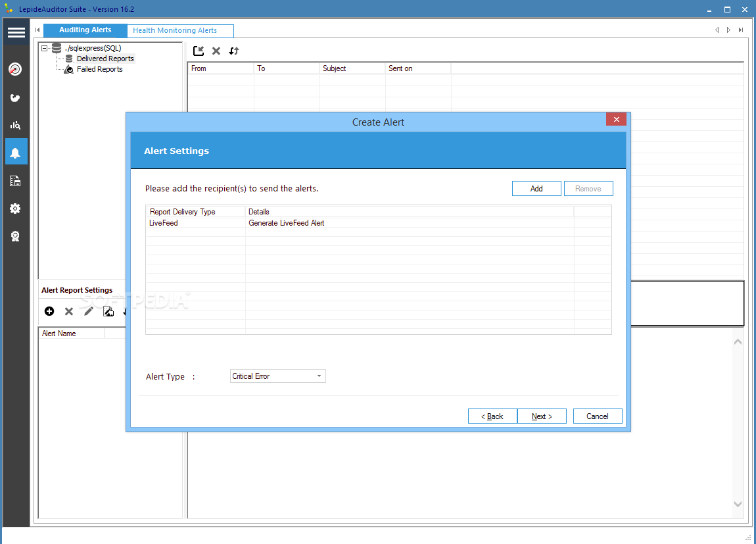The height and width of the screenshot is (544, 756).
Task: Collapse the ./sqlexpress(SQL) tree node
Action: click(44, 48)
